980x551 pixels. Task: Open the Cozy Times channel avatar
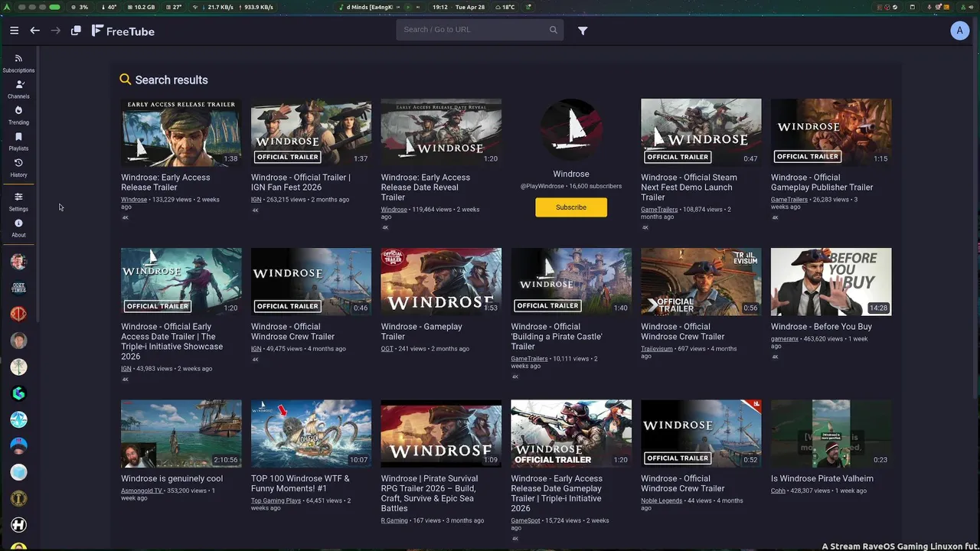coord(18,288)
